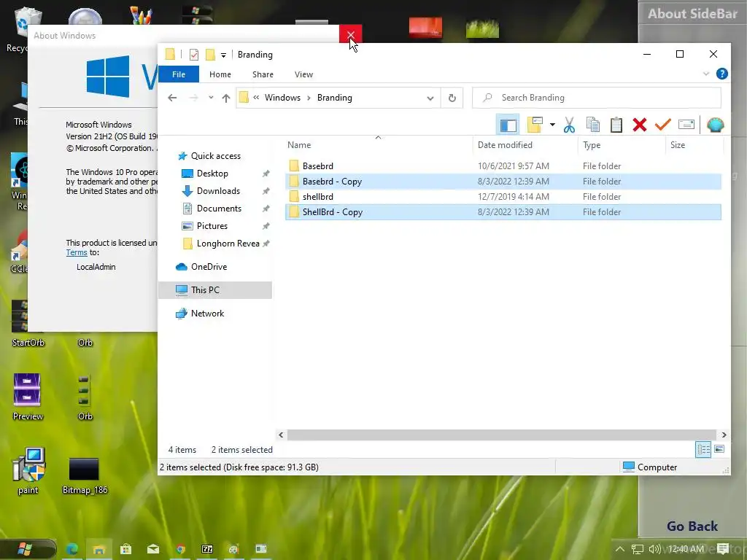
Task: Open Pictures in the navigation pane
Action: [212, 226]
